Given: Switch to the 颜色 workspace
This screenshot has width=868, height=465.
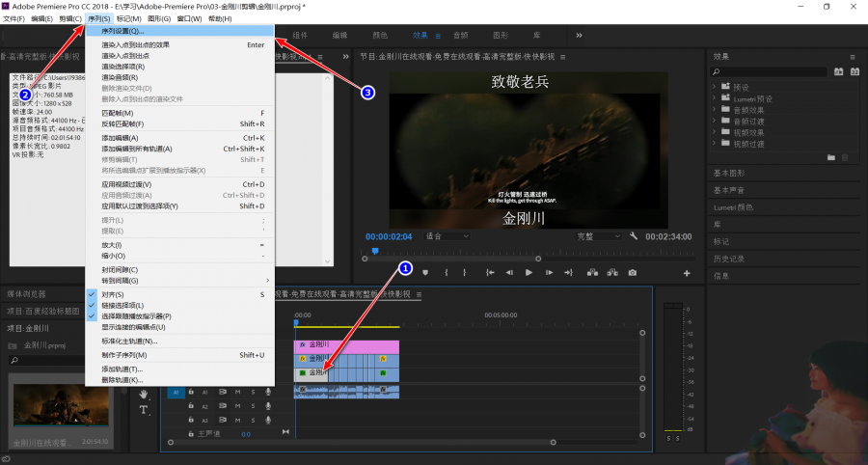Looking at the screenshot, I should click(x=380, y=35).
